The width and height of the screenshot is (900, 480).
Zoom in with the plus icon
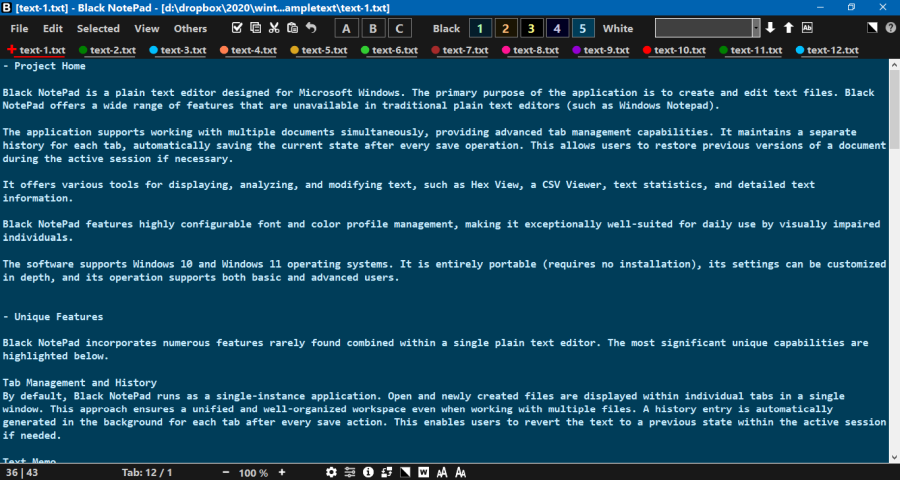tap(282, 473)
